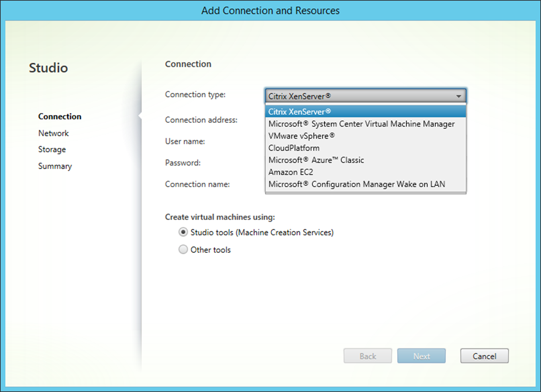541x392 pixels.
Task: Pick VMware vSphere connection type
Action: pyautogui.click(x=365, y=136)
